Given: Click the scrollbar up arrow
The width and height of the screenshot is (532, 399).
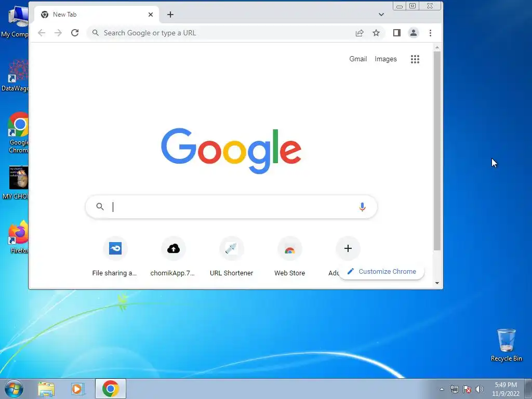Looking at the screenshot, I should point(437,47).
